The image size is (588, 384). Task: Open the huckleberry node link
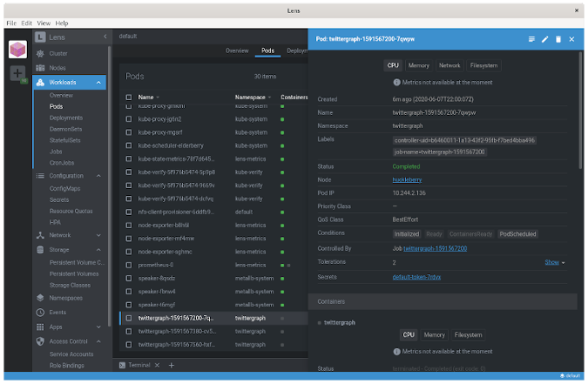[408, 179]
